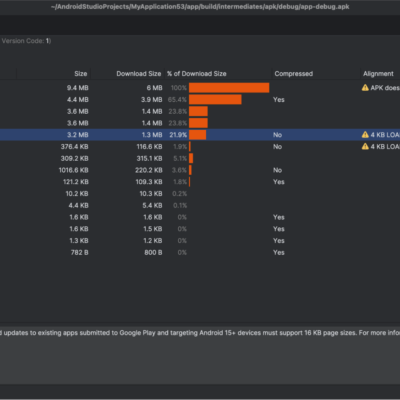Click the warning icon beside "APK does" message
This screenshot has width=400, height=400.
point(365,88)
